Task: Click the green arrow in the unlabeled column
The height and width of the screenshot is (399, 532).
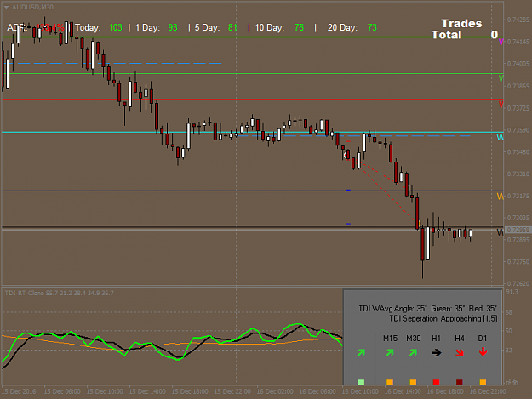Action: (x=361, y=353)
